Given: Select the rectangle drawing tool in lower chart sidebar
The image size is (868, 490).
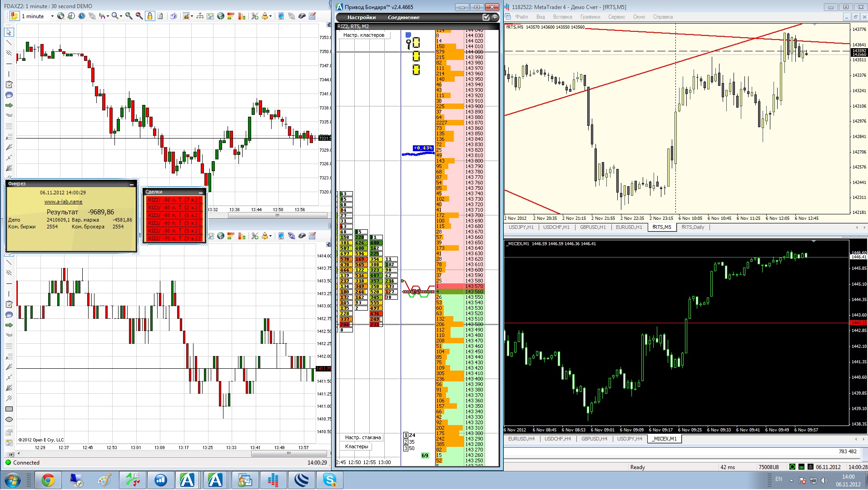Looking at the screenshot, I should [9, 409].
